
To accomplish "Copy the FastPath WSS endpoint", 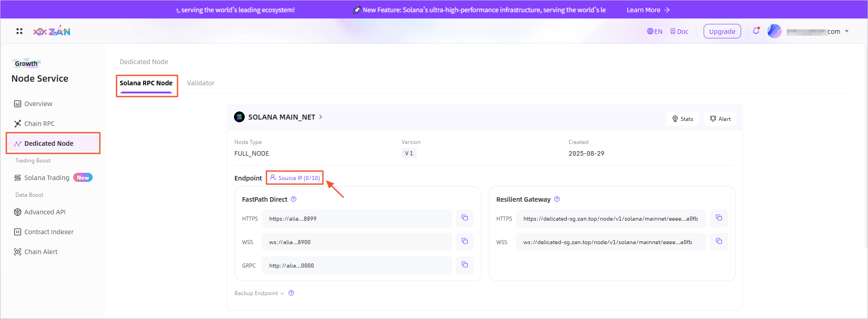I will (x=465, y=241).
